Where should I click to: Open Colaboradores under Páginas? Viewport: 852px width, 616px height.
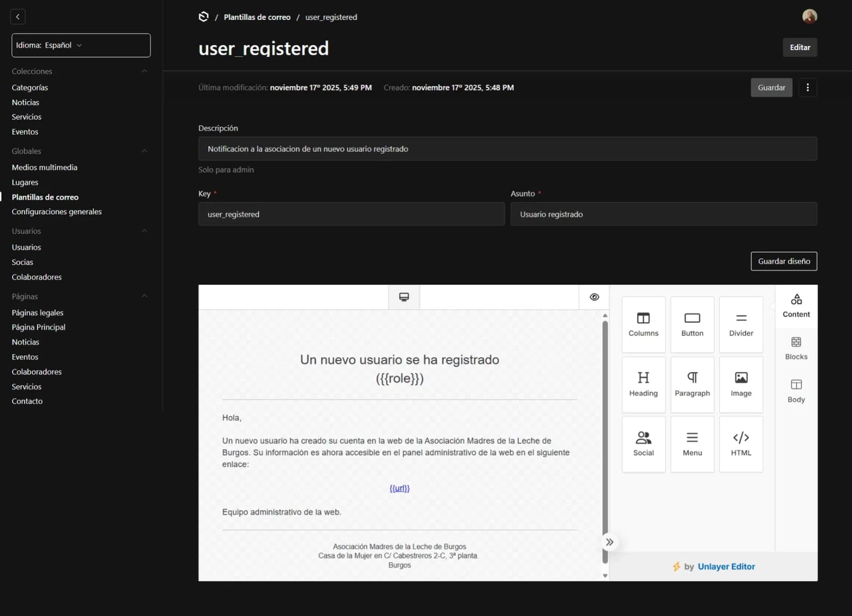pyautogui.click(x=37, y=372)
